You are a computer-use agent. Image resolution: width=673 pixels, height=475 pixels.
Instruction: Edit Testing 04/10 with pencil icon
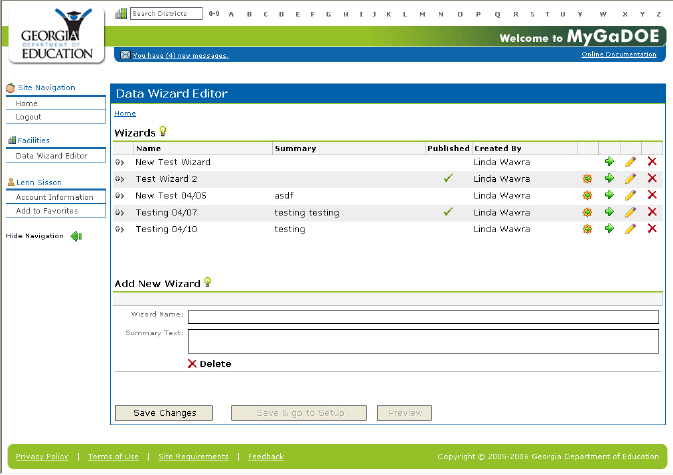click(630, 229)
